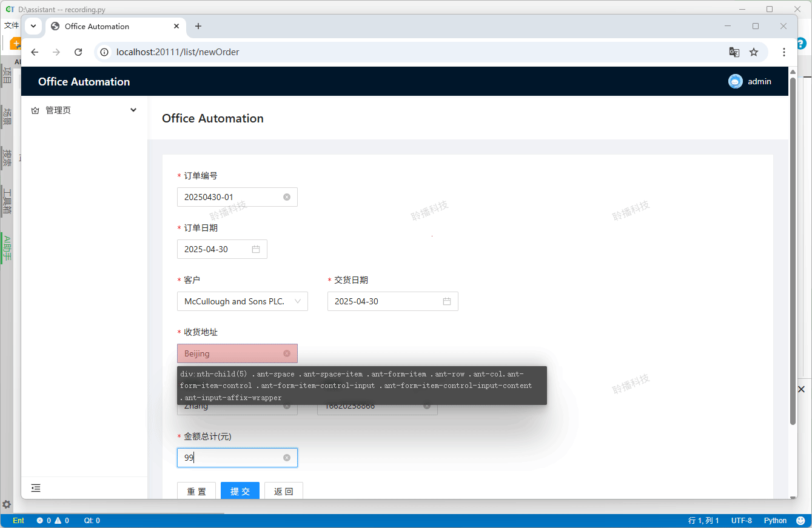Collapse the sidebar with bottom-left icon
This screenshot has width=812, height=528.
[36, 488]
